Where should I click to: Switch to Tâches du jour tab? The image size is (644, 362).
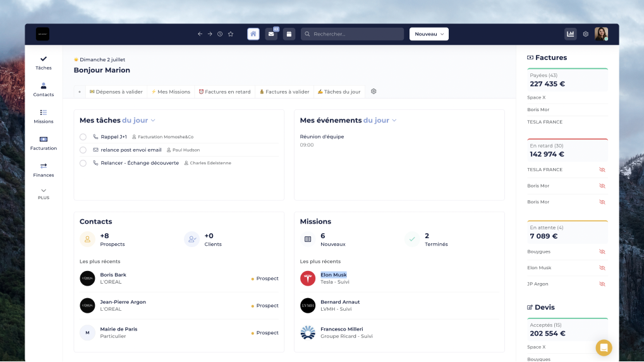click(339, 92)
